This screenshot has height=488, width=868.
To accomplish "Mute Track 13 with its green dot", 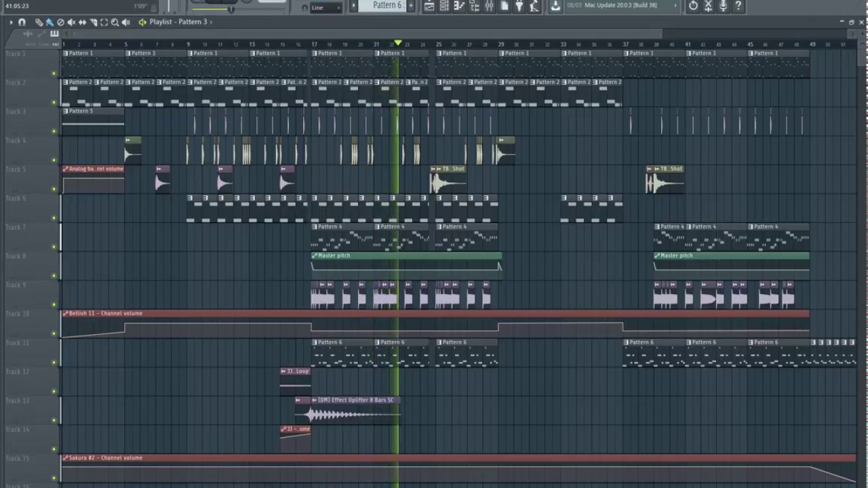I will coord(54,420).
